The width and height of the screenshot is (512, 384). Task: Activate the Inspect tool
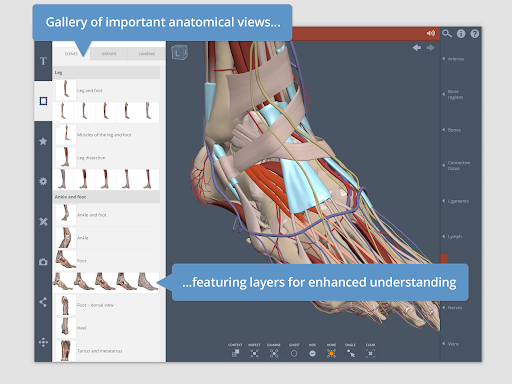point(254,351)
